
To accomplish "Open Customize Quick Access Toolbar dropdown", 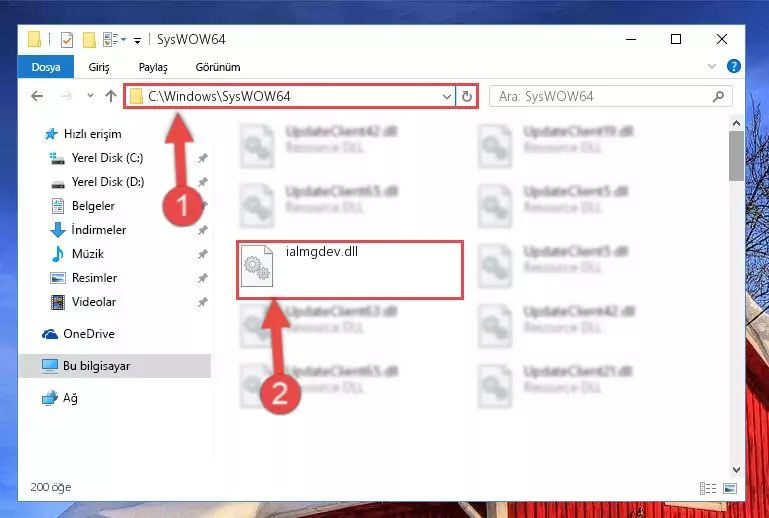I will pyautogui.click(x=137, y=41).
